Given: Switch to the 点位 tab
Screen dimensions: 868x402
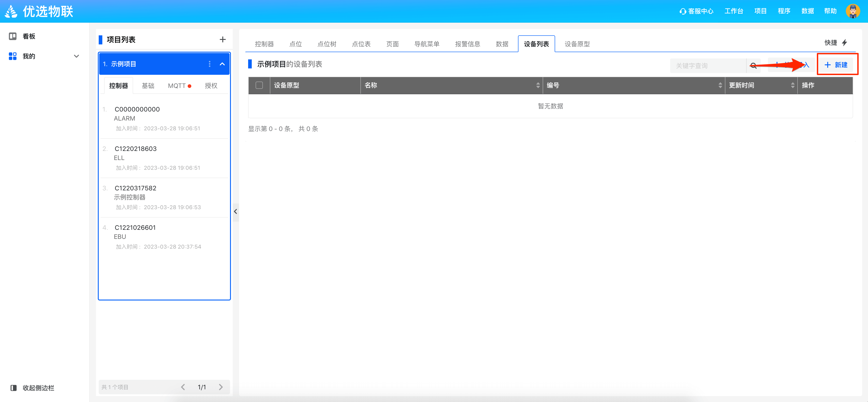Looking at the screenshot, I should (x=295, y=44).
